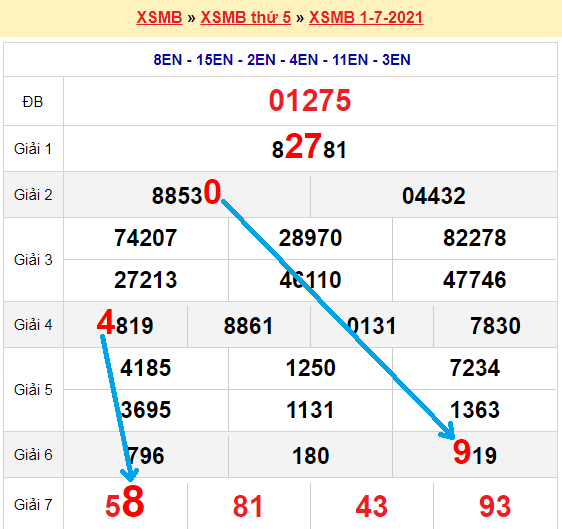Screen dimensions: 562x529
Task: Select the Giải 5 number 1131
Action: (310, 410)
